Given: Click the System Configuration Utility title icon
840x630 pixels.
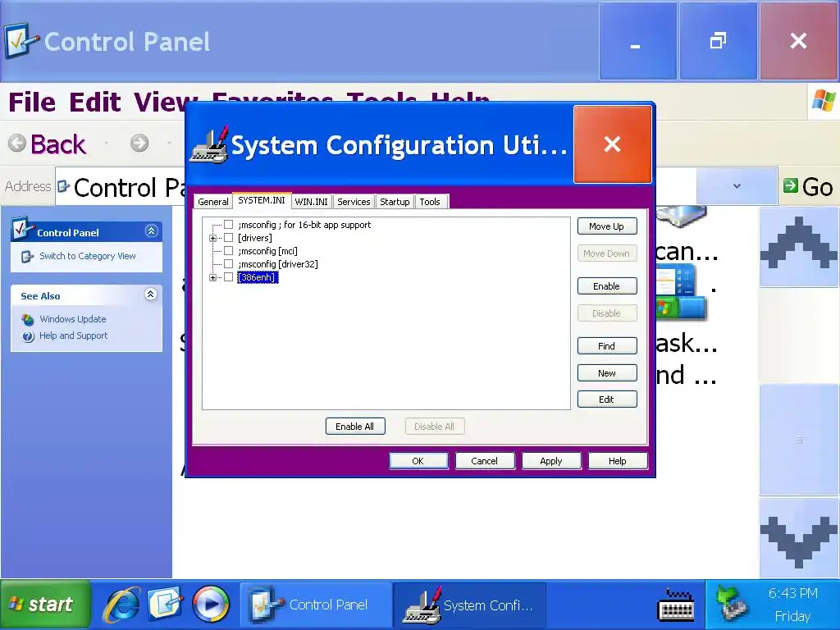Looking at the screenshot, I should click(x=209, y=144).
